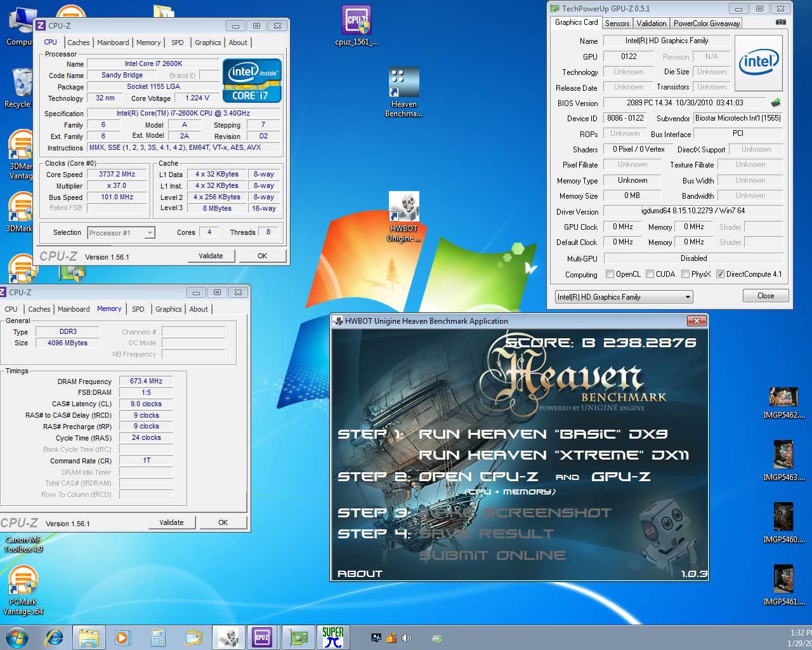Run Heaven "Xtreme" DX11 benchmark
The height and width of the screenshot is (650, 812).
coord(553,455)
